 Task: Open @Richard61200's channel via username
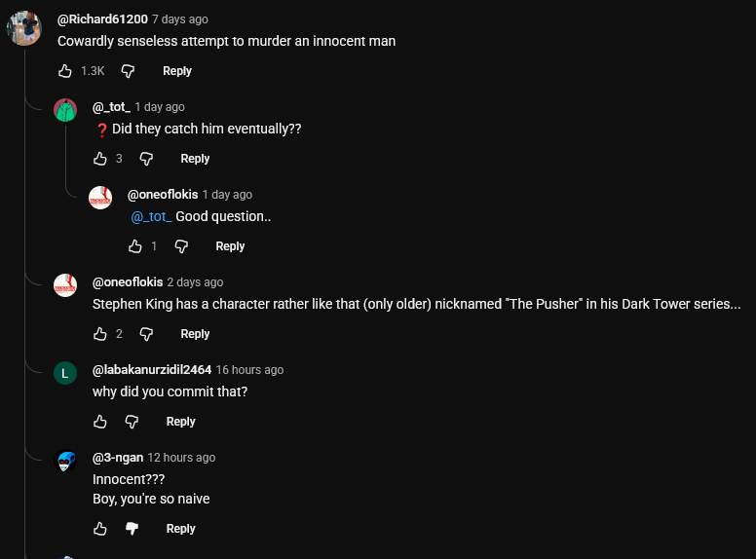coord(102,19)
